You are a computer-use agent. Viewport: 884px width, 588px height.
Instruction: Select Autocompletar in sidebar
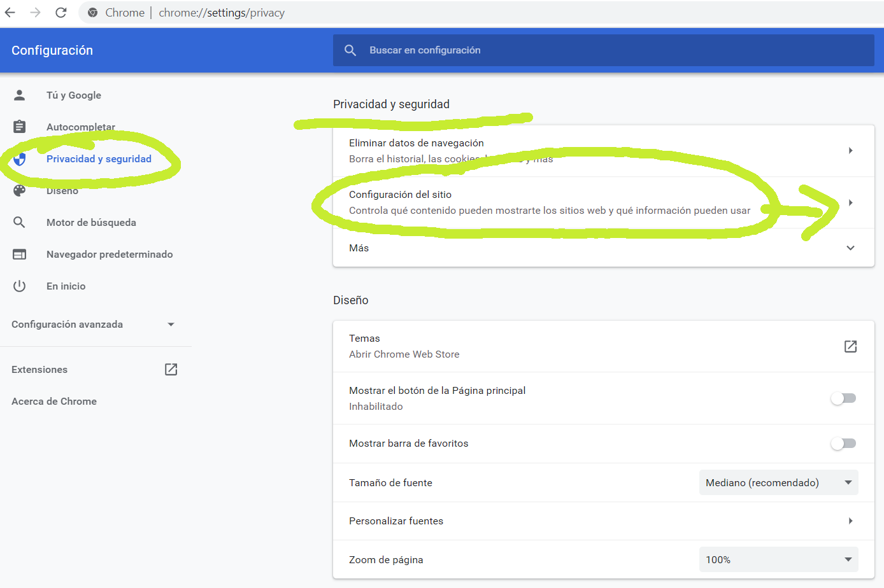click(x=81, y=127)
